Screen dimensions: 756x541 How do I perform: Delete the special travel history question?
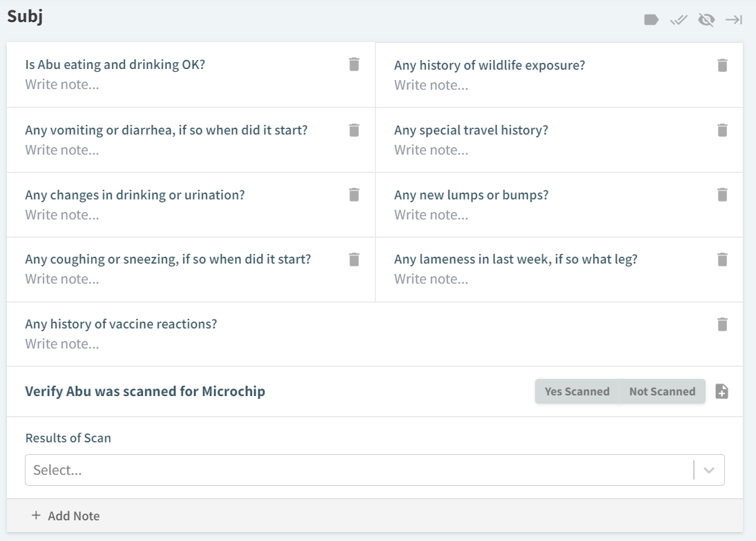pos(722,130)
